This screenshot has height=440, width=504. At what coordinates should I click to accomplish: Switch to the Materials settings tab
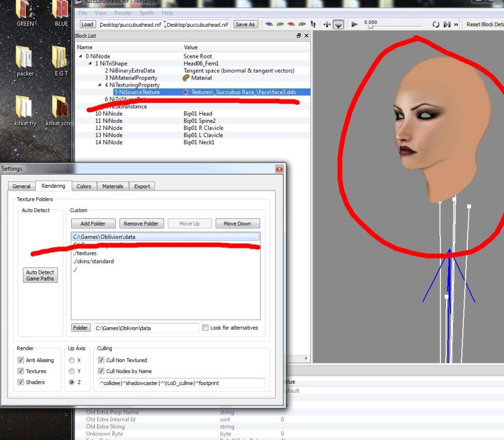coord(112,186)
